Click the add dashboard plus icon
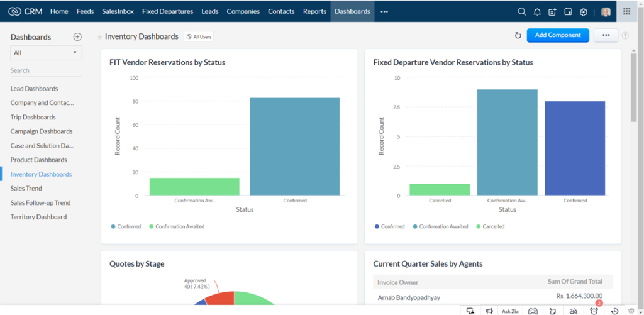This screenshot has height=315, width=644. 77,37
